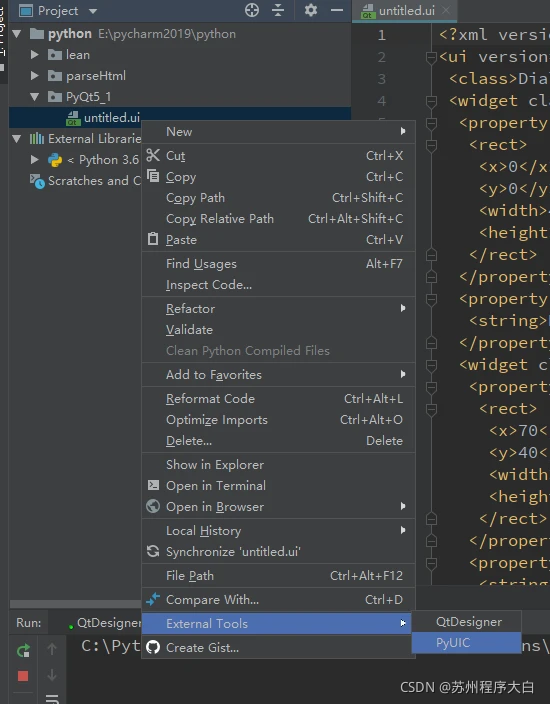Open the New submenu
This screenshot has width=550, height=704.
tap(278, 132)
